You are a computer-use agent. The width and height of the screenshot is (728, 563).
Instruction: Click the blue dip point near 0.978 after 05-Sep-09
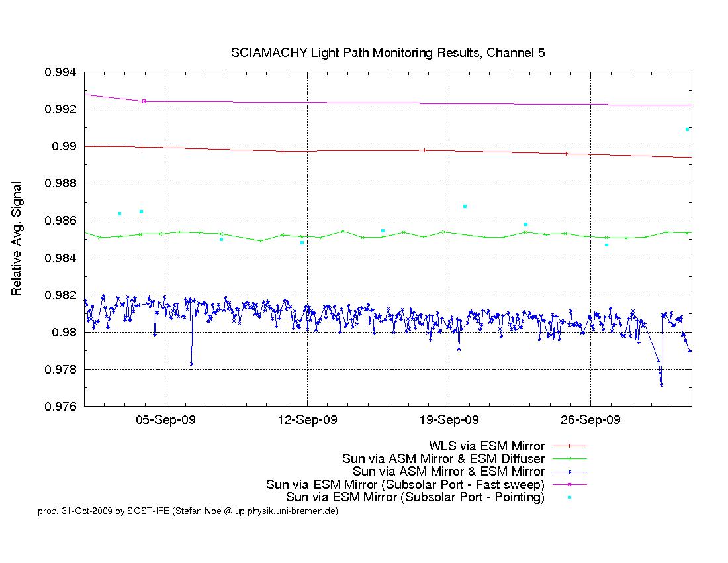coord(191,364)
